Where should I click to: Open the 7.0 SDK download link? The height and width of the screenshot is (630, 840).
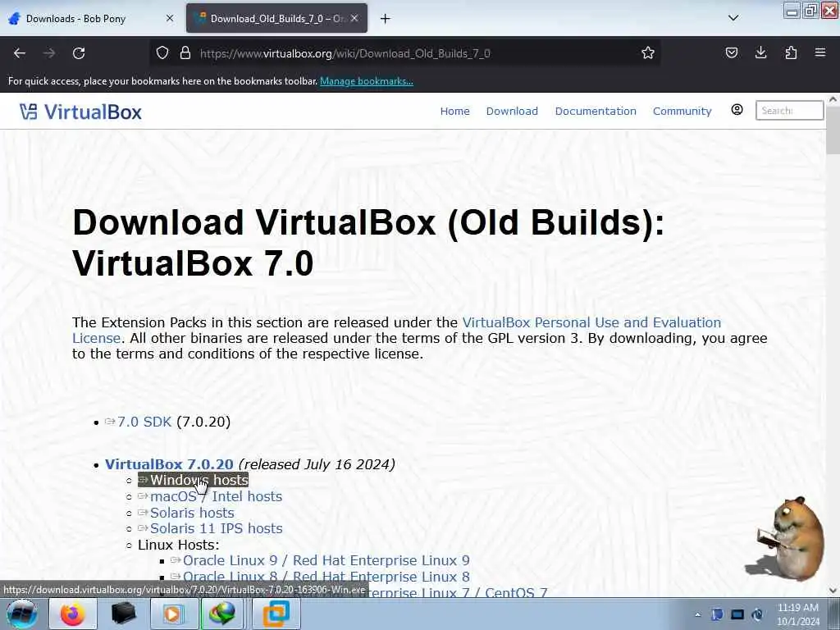(x=144, y=422)
